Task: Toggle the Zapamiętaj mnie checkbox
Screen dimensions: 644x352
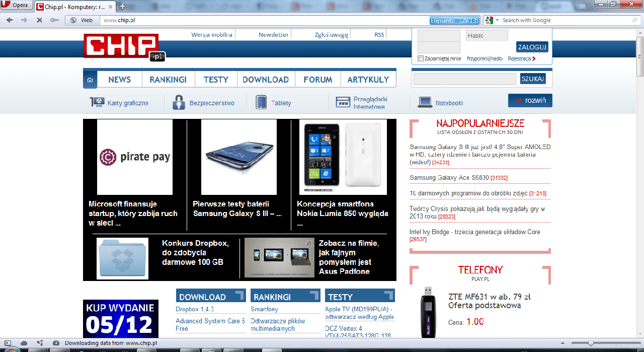Action: point(421,58)
